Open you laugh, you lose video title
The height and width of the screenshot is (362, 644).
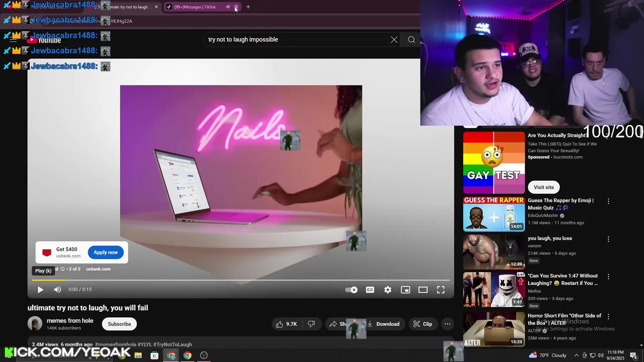[550, 238]
